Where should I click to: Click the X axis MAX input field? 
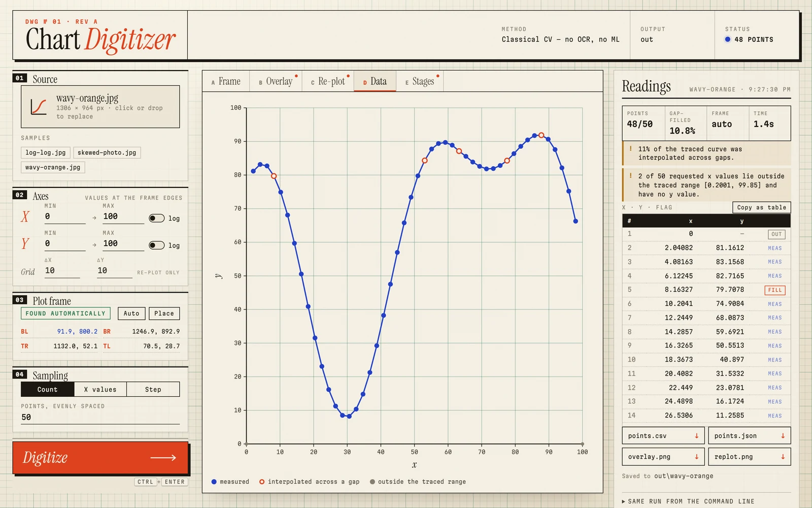123,216
